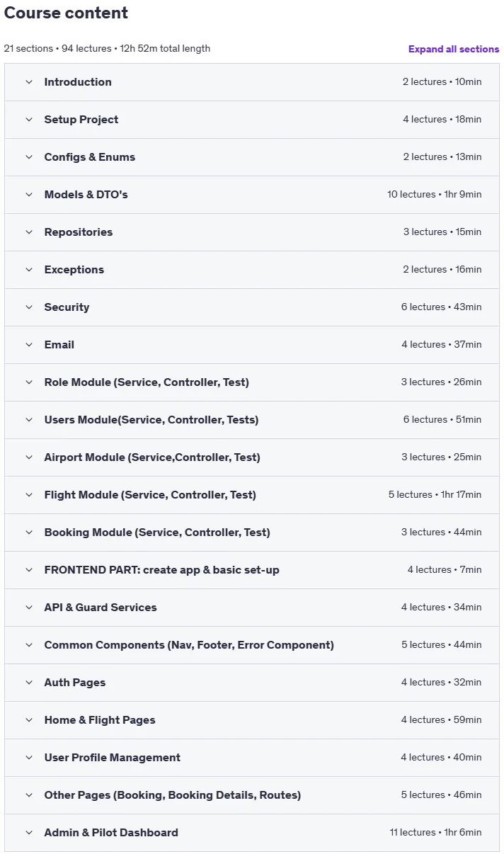
Task: Click Airport Module chevron icon
Action: coord(29,457)
